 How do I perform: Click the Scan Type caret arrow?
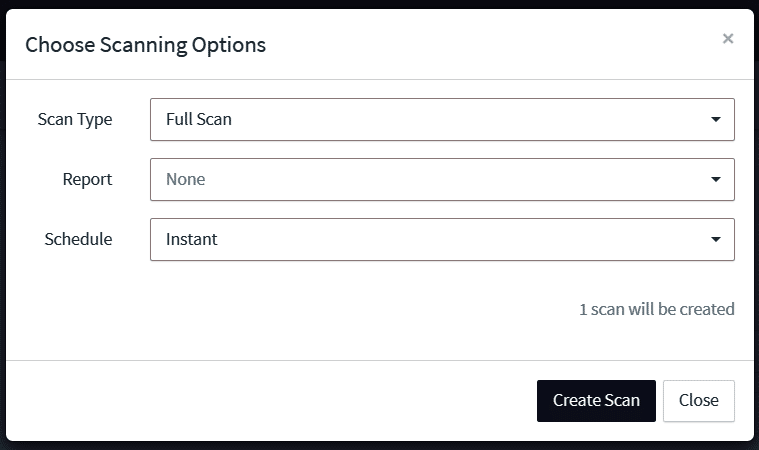(716, 119)
